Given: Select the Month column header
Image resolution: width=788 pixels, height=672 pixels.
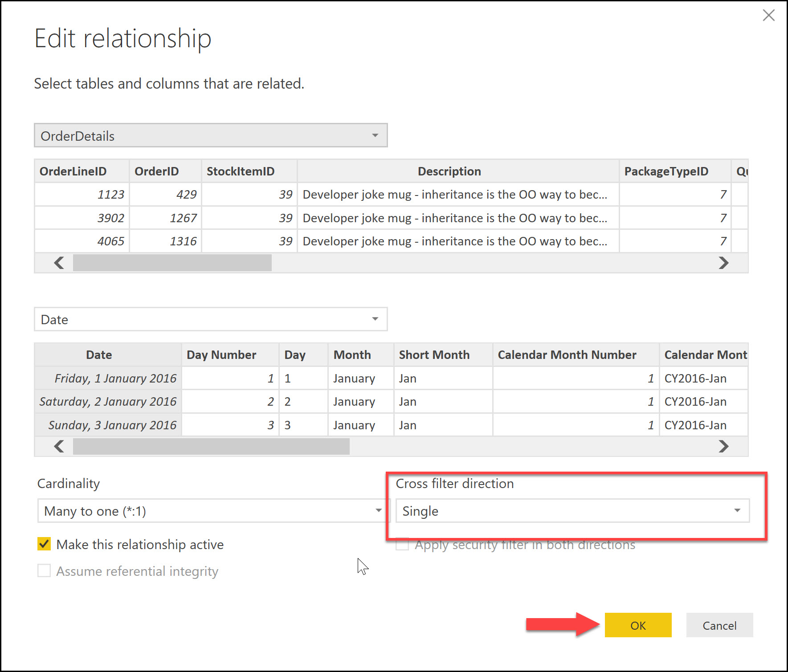Looking at the screenshot, I should (361, 355).
